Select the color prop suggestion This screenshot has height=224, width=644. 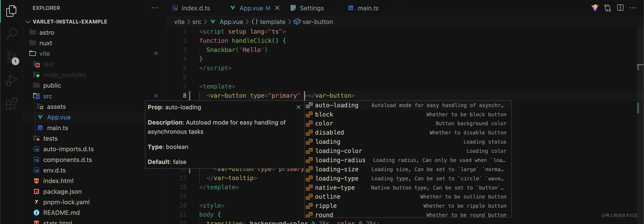(x=407, y=123)
